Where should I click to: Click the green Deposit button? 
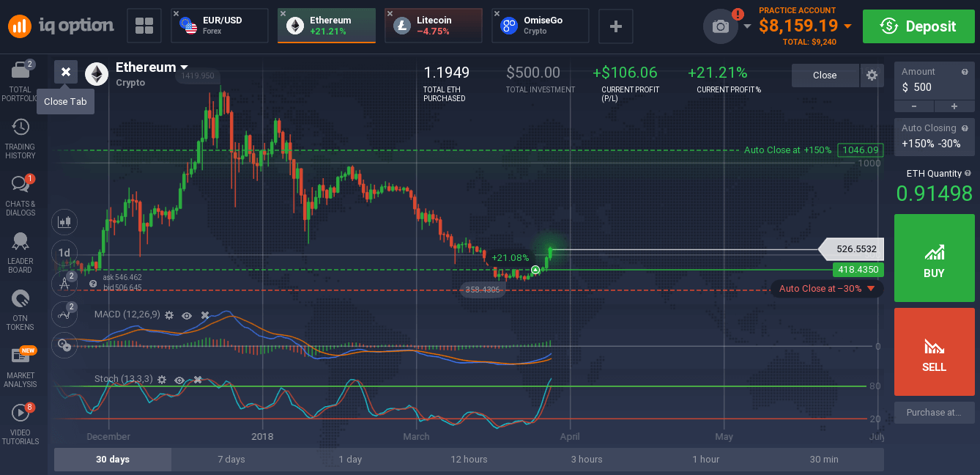pos(918,26)
